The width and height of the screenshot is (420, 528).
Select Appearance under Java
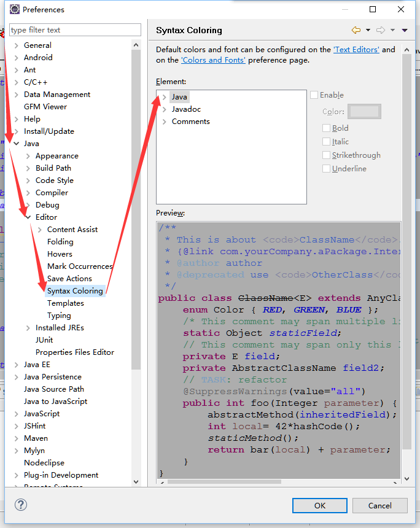pos(57,156)
